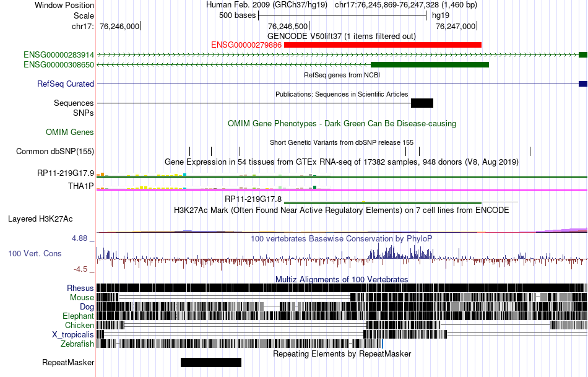
Task: Click 100 vertebrates Basewise Conservation by PhyloP title
Action: pyautogui.click(x=342, y=239)
